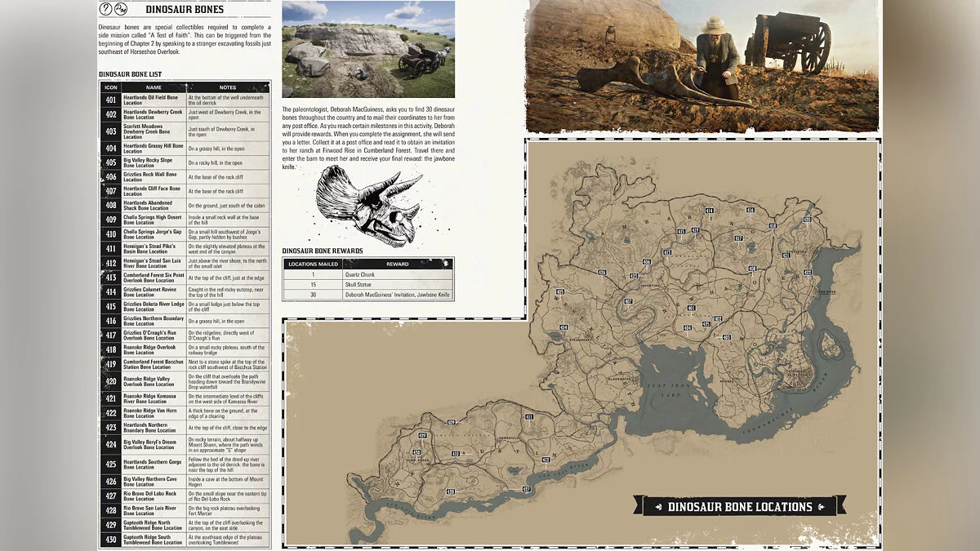Select the 416 icon badge in the bone list
The image size is (980, 551).
click(x=111, y=321)
